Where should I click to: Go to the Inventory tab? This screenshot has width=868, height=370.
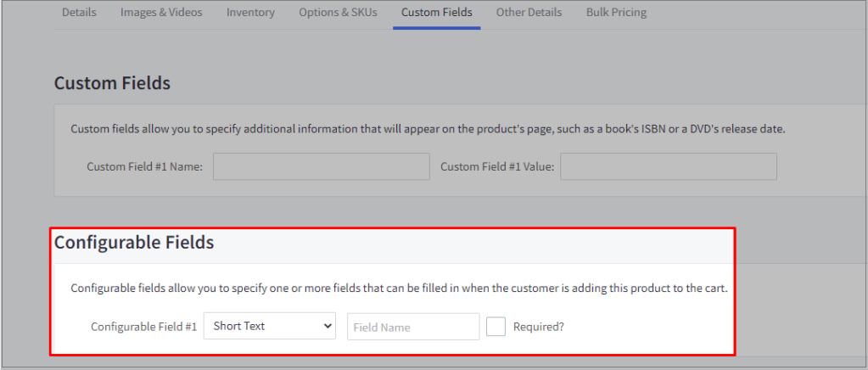250,13
